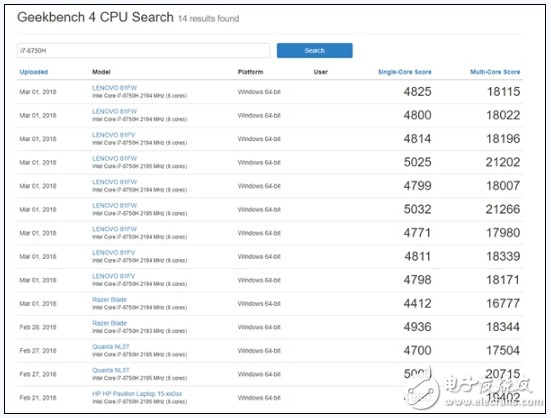Screen dimensions: 551x418
Task: Open the Razer Blade result from Mar 01
Action: (x=109, y=300)
